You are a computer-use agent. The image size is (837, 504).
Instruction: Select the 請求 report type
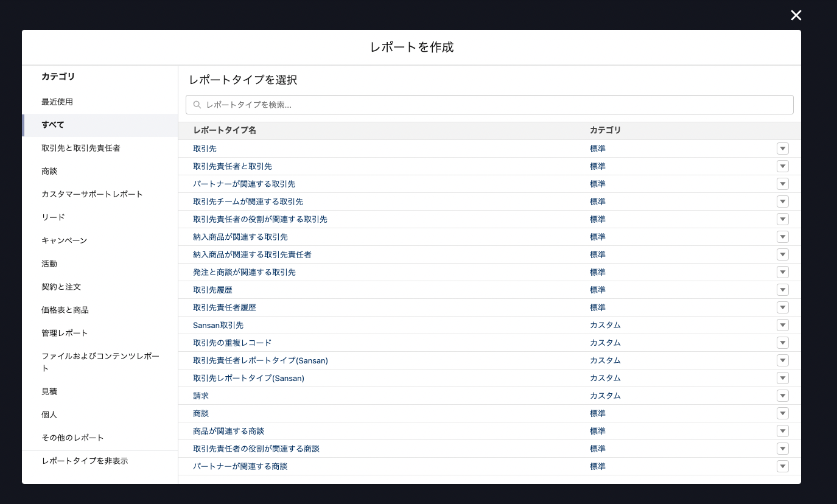coord(201,396)
